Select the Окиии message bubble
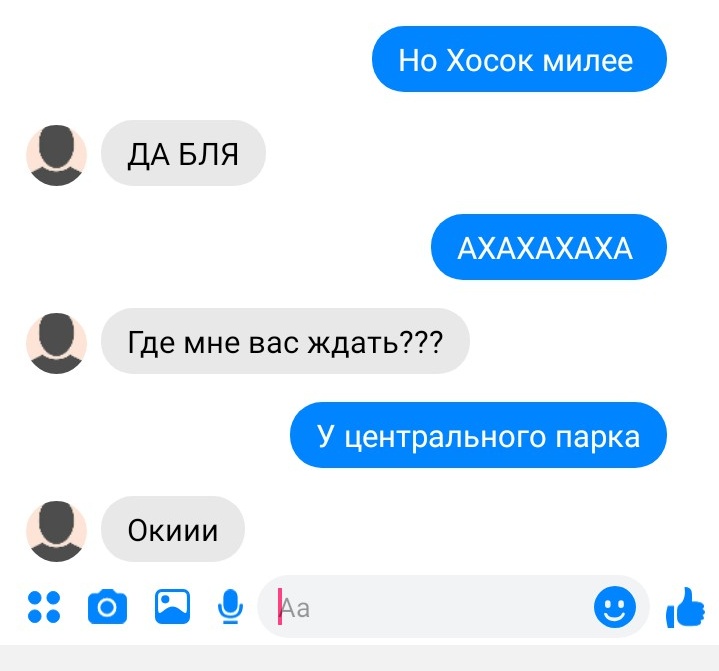Screen dimensions: 719x671 [173, 529]
